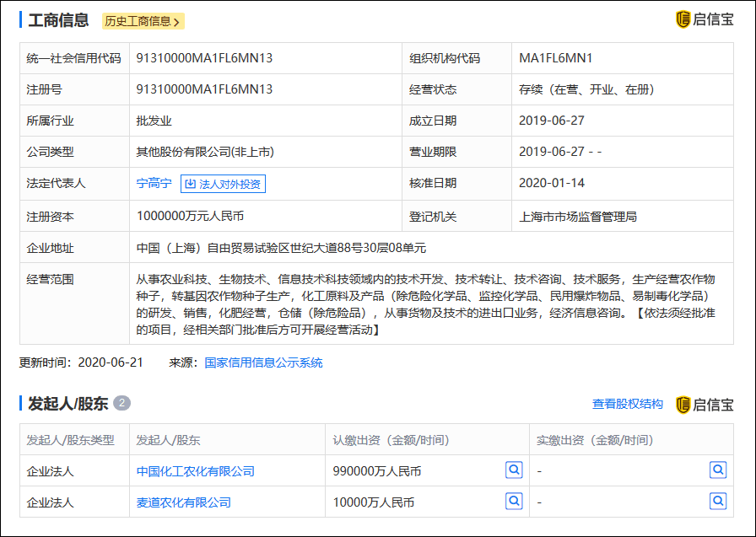Click the shareholder count badge "2"

pos(121,404)
